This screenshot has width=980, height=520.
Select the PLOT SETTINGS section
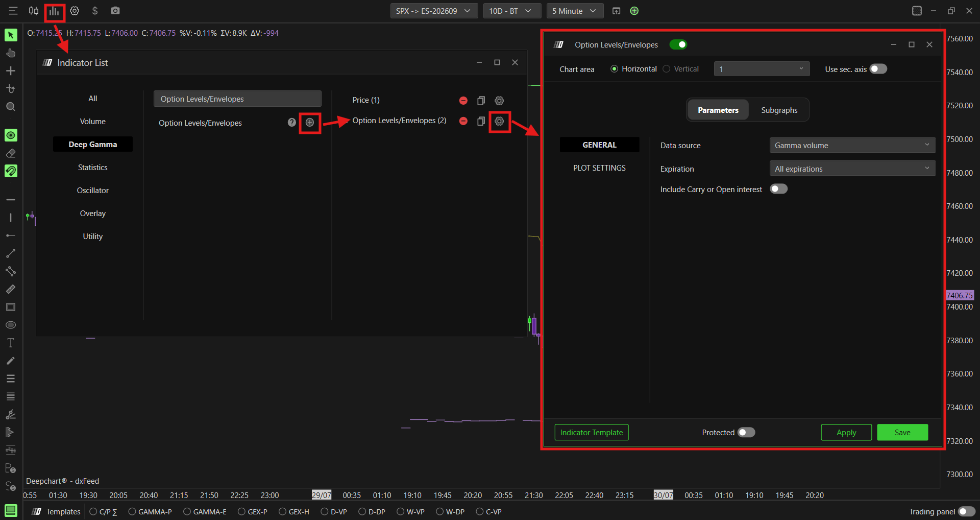[599, 168]
